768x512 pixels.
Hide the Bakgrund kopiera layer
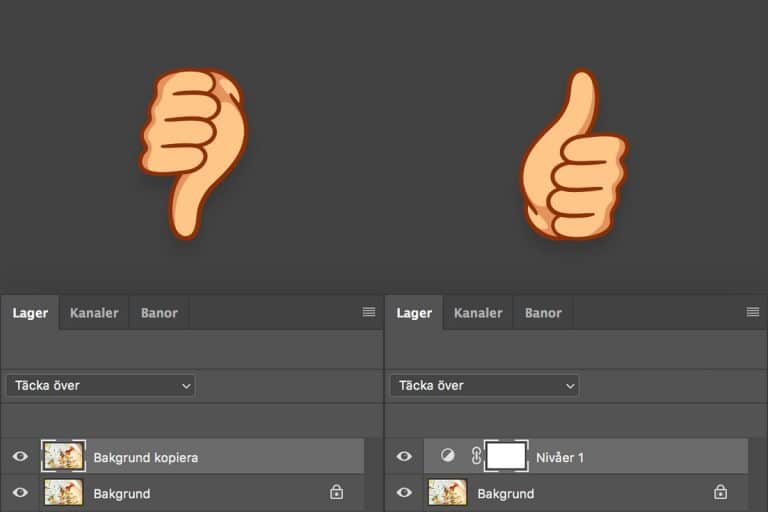(x=20, y=457)
